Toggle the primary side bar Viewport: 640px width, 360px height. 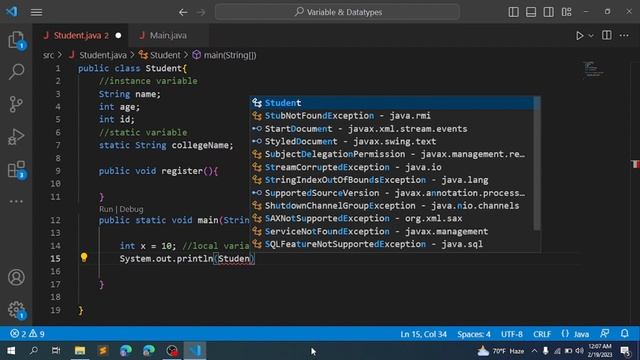pyautogui.click(x=513, y=12)
